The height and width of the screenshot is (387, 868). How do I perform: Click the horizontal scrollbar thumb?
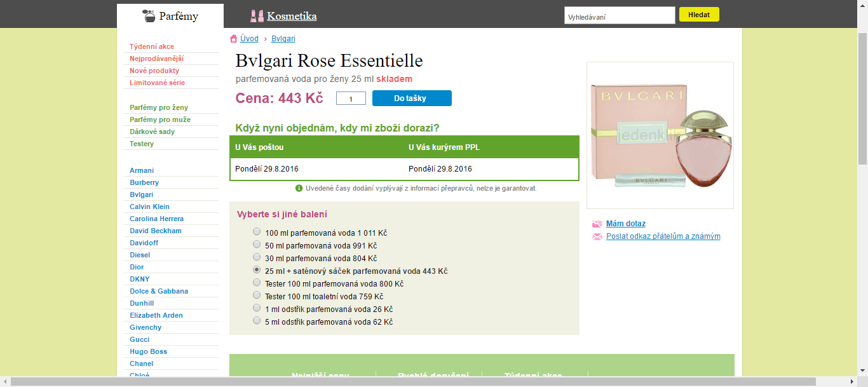pos(413,381)
